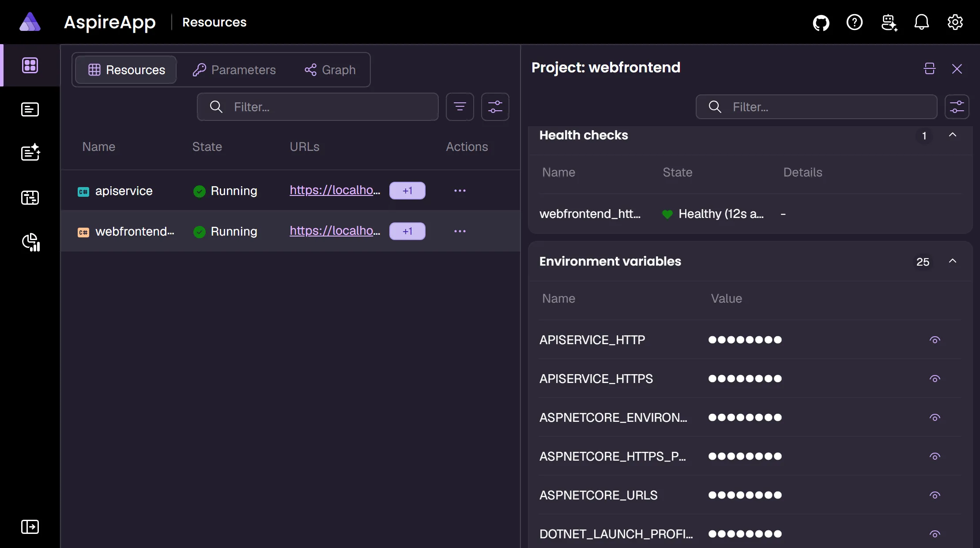Reveal ASPNETCORE_ENVIRON... value
This screenshot has width=980, height=548.
pos(935,417)
